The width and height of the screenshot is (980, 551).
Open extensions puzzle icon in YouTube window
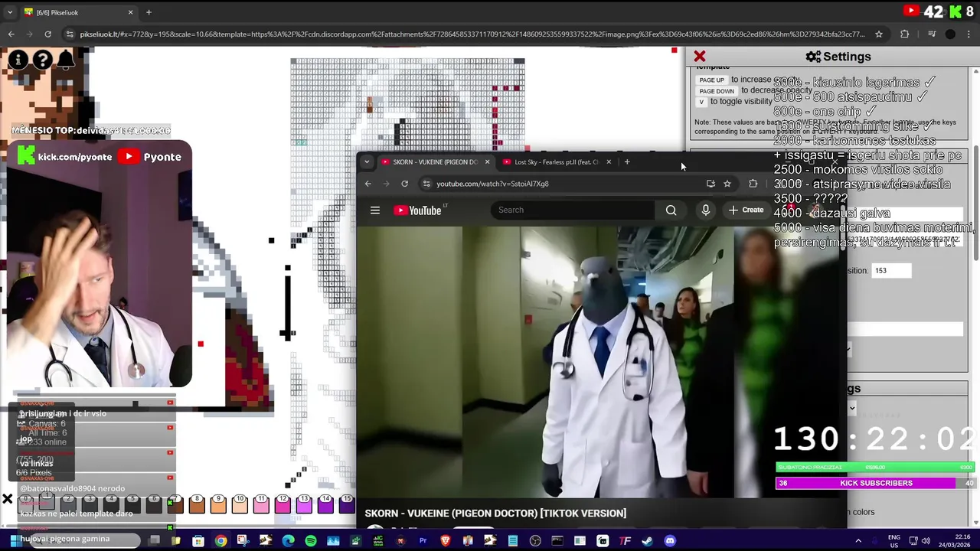click(753, 184)
